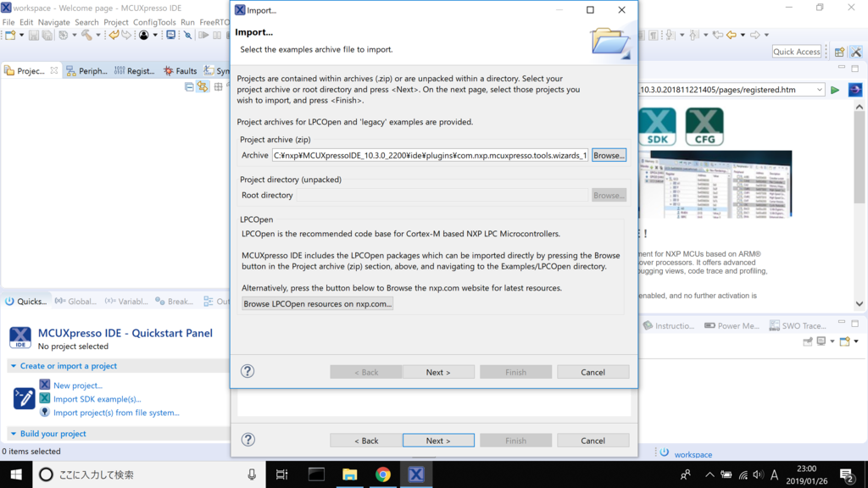Select the Develop perspective tools icon
Screen dimensions: 868x488
[856, 52]
